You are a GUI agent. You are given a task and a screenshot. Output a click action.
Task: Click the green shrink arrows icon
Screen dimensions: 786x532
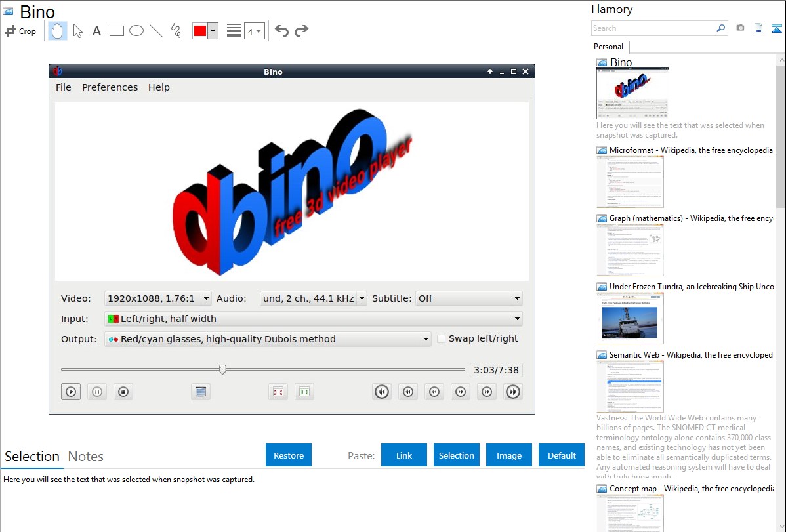(304, 392)
